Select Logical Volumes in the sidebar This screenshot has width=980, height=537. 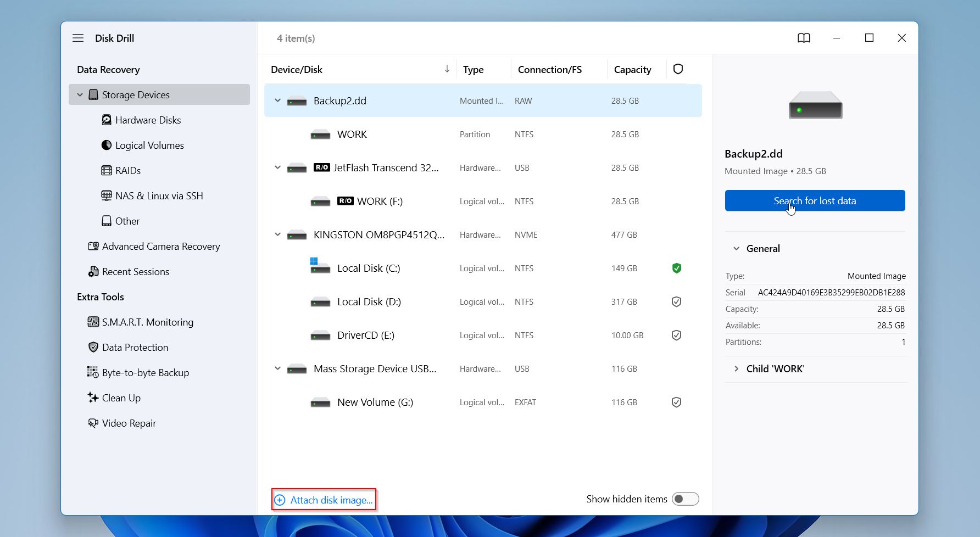143,145
